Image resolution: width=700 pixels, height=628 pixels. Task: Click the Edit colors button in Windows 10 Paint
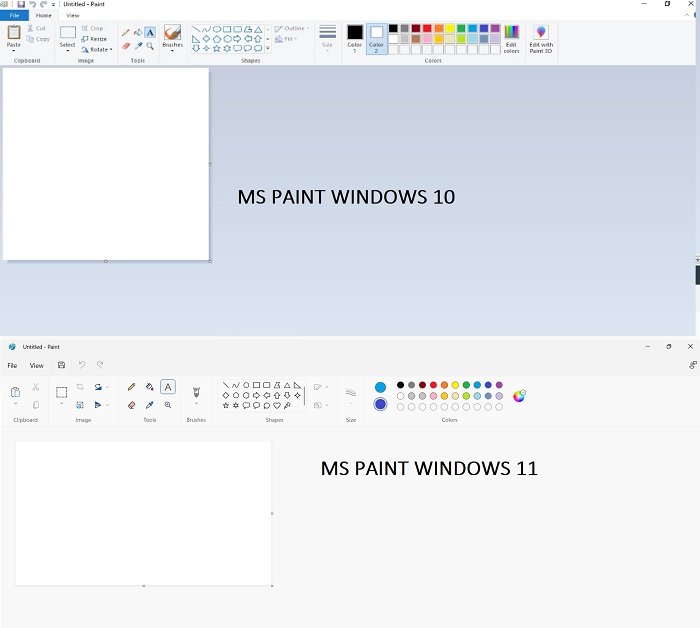point(511,39)
